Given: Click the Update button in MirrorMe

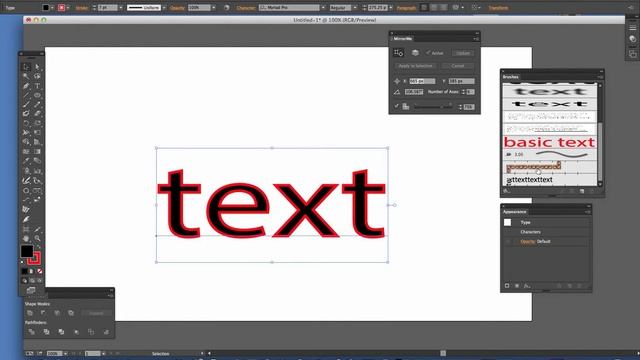Looking at the screenshot, I should click(x=463, y=53).
